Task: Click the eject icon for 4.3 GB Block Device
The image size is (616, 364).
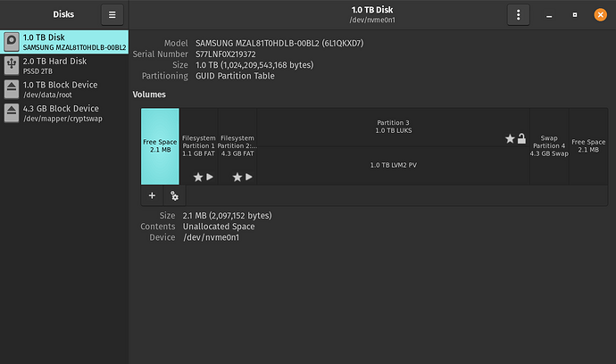Action: [x=12, y=112]
